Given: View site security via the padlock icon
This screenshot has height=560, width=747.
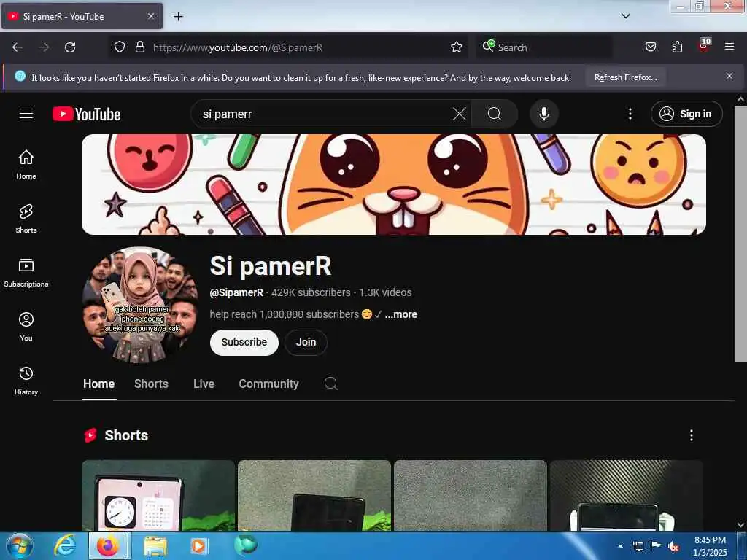Looking at the screenshot, I should pyautogui.click(x=139, y=47).
